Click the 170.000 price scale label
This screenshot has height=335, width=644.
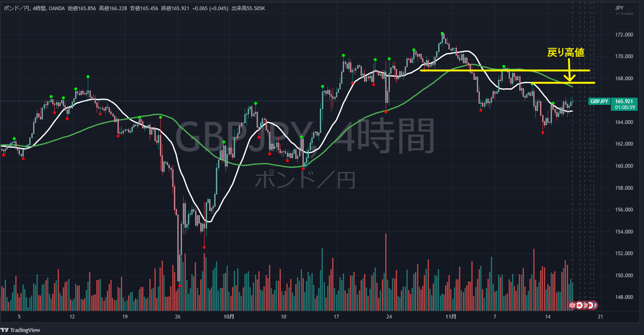click(x=624, y=56)
